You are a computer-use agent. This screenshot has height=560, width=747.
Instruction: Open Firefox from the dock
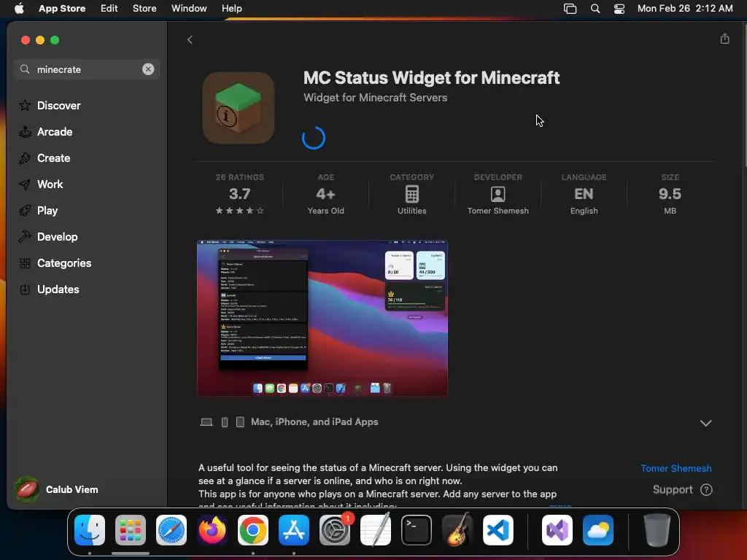pos(212,530)
